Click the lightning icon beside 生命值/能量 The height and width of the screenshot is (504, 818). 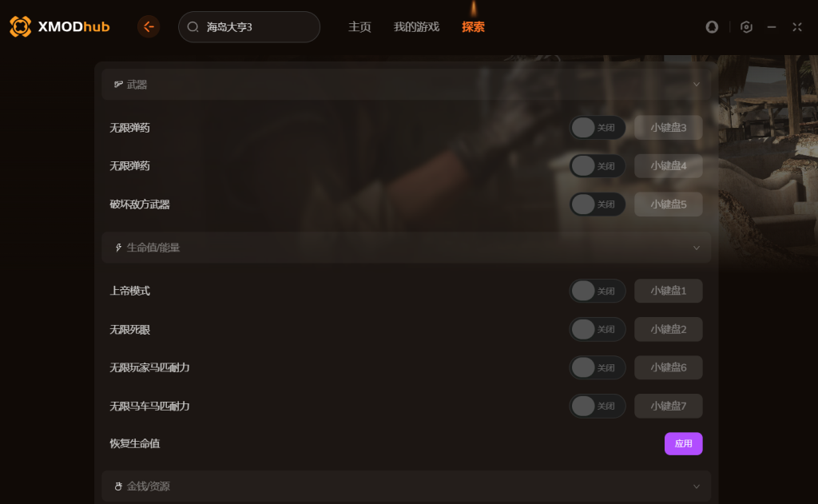coord(118,248)
